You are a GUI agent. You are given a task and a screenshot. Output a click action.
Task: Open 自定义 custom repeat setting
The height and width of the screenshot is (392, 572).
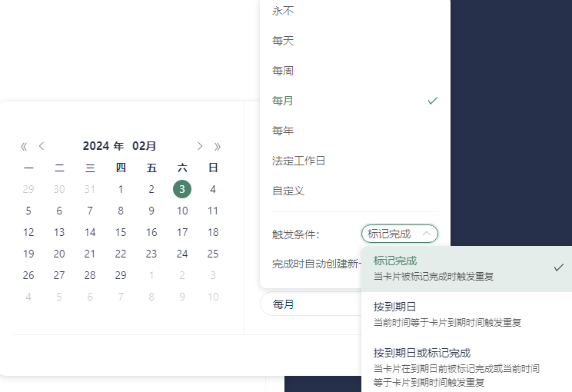[288, 191]
